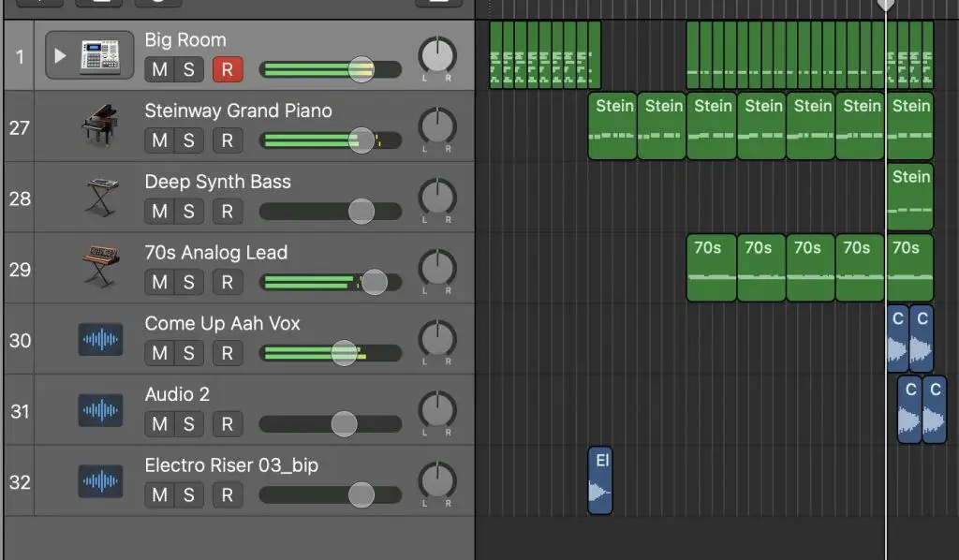This screenshot has width=959, height=560.
Task: Select the Audio 2 track waveform icon
Action: pos(100,410)
